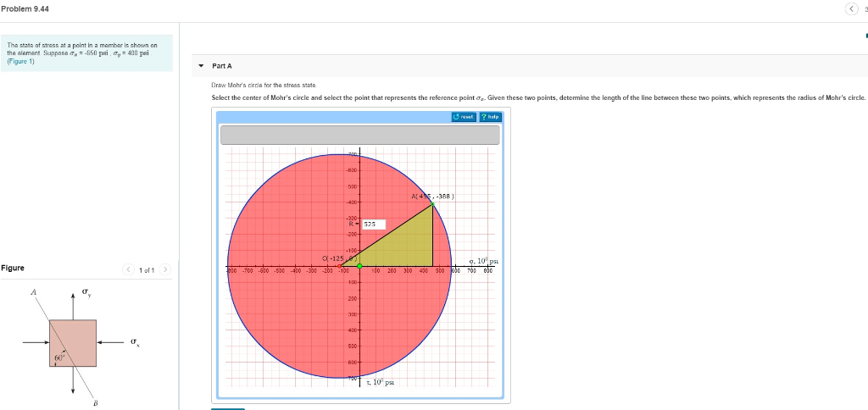868x410 pixels.
Task: Click the 'Problem 9.44' heading
Action: click(x=25, y=8)
